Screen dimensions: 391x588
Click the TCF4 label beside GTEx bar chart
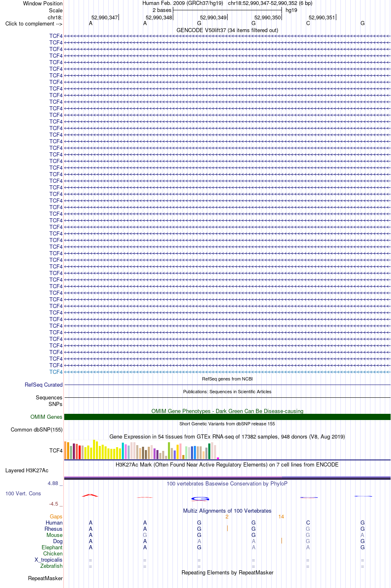pyautogui.click(x=56, y=451)
